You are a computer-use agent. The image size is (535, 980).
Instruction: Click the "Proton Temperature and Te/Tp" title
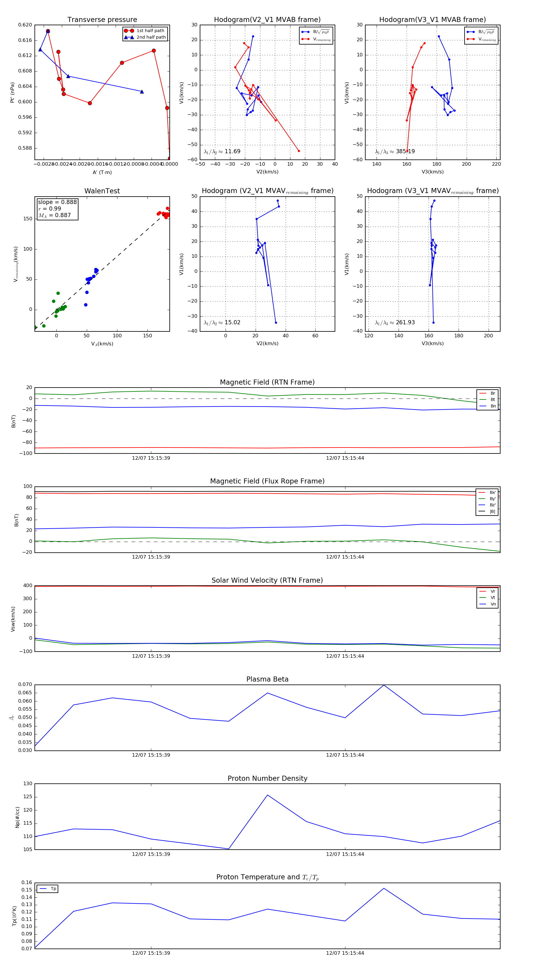click(267, 877)
